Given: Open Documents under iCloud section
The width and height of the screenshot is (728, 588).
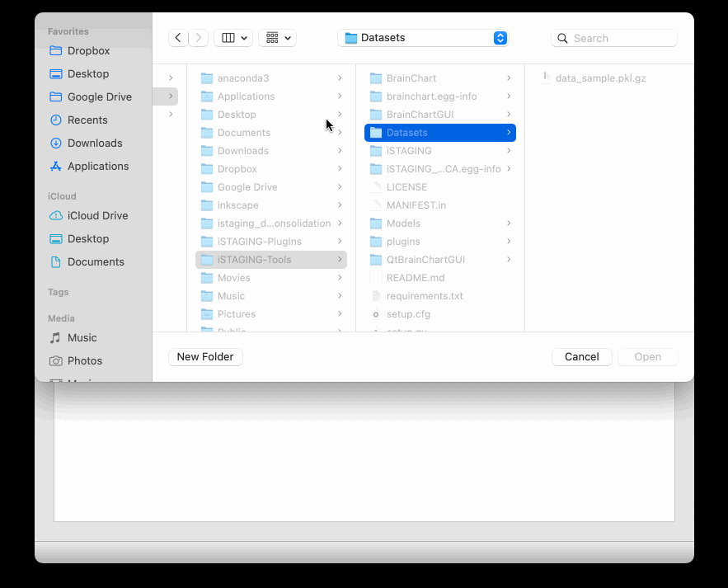Looking at the screenshot, I should click(87, 262).
